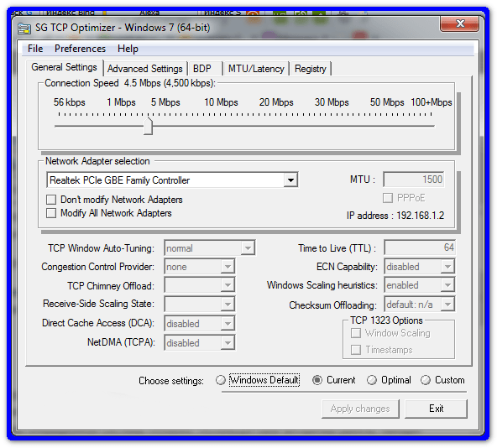
Task: Open the NetDMA (TCPA) dropdown
Action: 228,343
